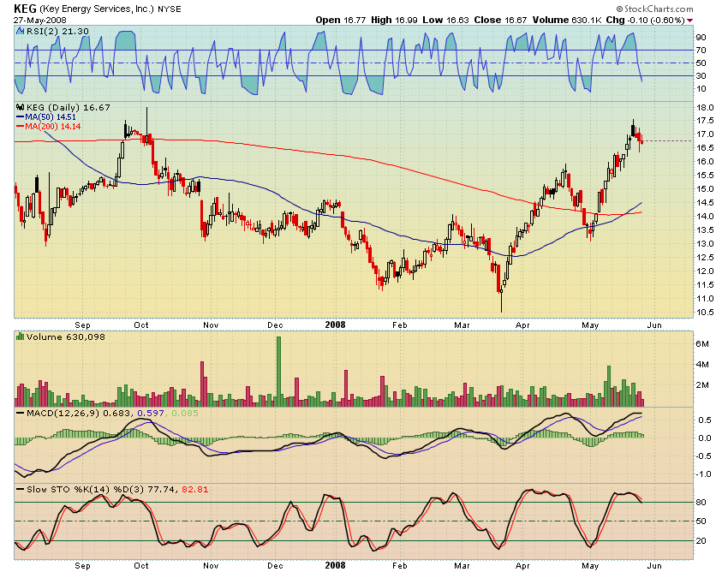
Task: Click the 6M volume axis label
Action: tap(702, 344)
